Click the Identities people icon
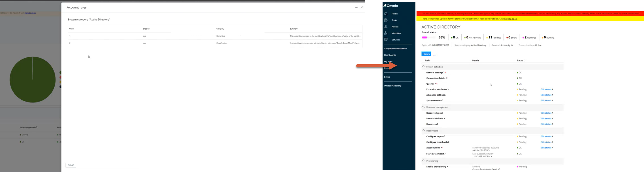 coord(386,33)
